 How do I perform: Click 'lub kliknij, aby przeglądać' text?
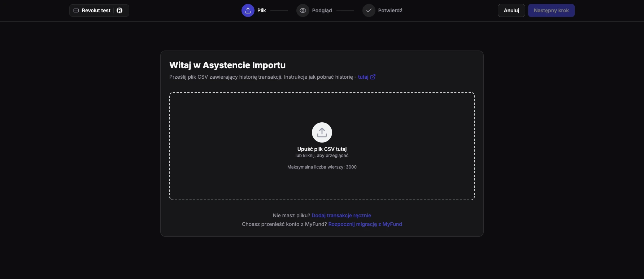tap(322, 156)
